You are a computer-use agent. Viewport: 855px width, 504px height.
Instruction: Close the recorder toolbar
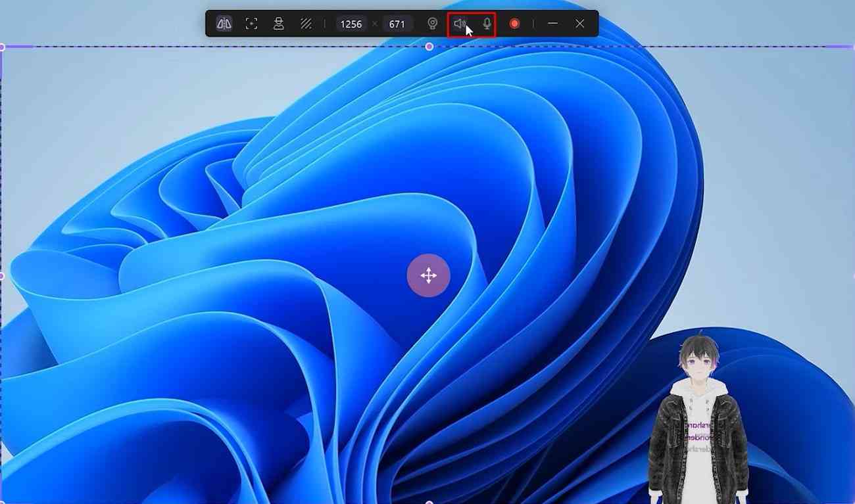[579, 24]
